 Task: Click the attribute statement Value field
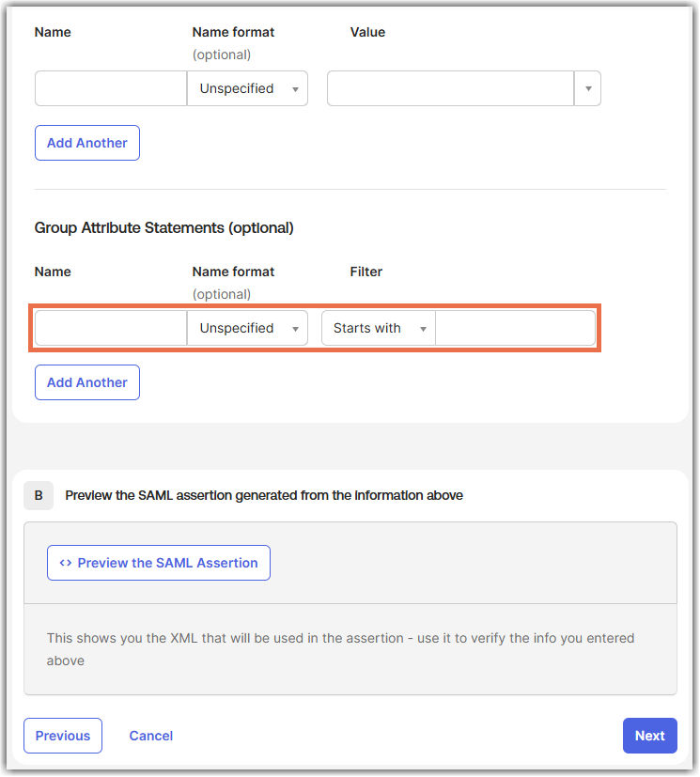tap(450, 88)
